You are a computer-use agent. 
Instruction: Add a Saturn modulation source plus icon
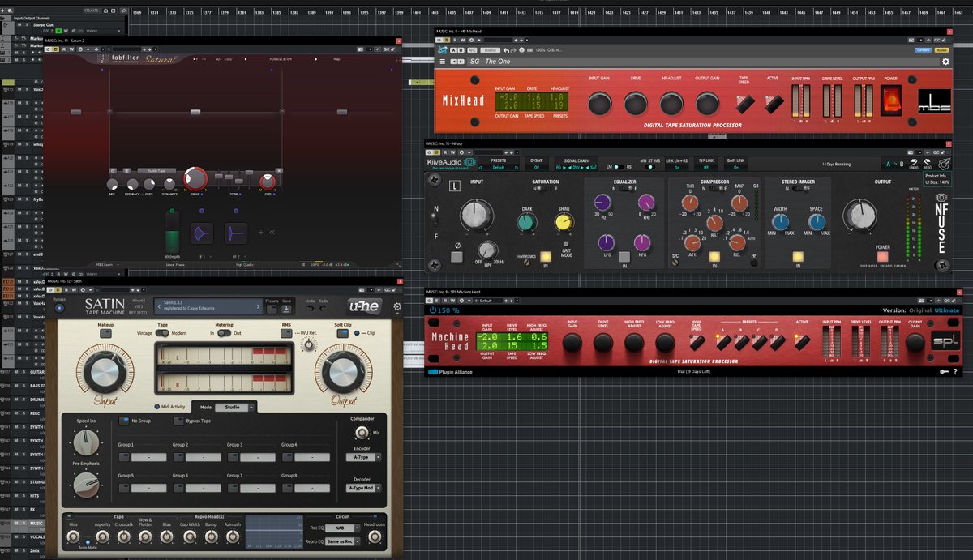[260, 233]
